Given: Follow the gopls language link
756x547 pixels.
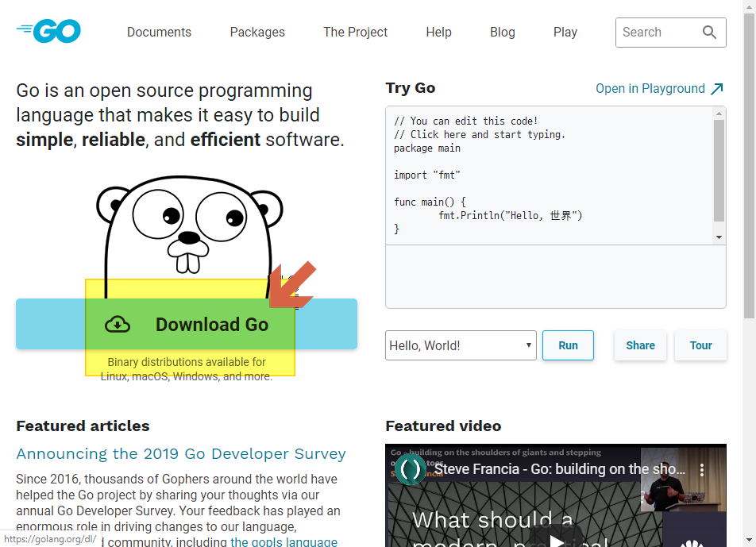Looking at the screenshot, I should pos(284,541).
